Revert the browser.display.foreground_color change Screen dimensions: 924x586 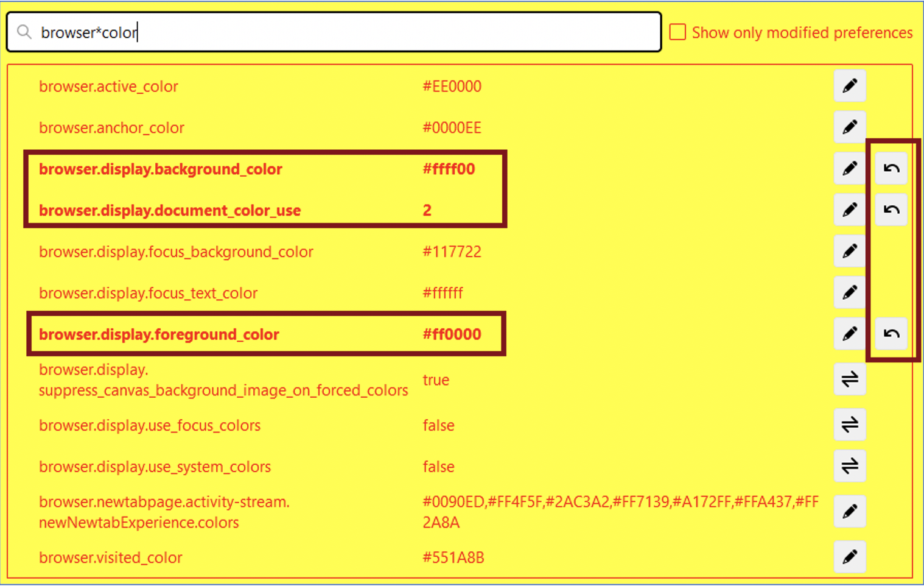click(x=891, y=334)
